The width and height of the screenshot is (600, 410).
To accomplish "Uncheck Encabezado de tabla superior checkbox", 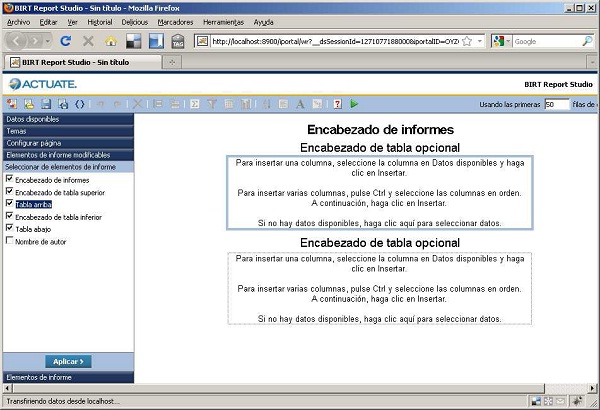I will coord(10,191).
